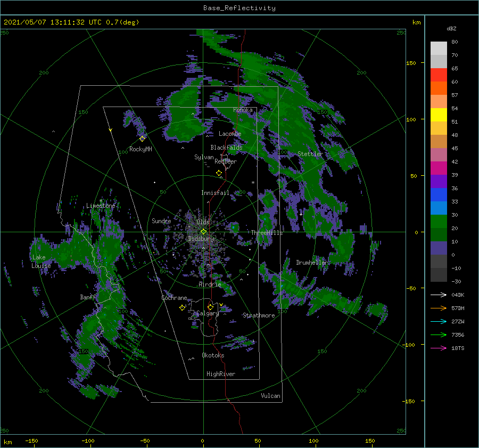Viewport: 479px width, 448px height.
Task: Click the yellow 54 dBZ color swatch
Action: point(439,115)
